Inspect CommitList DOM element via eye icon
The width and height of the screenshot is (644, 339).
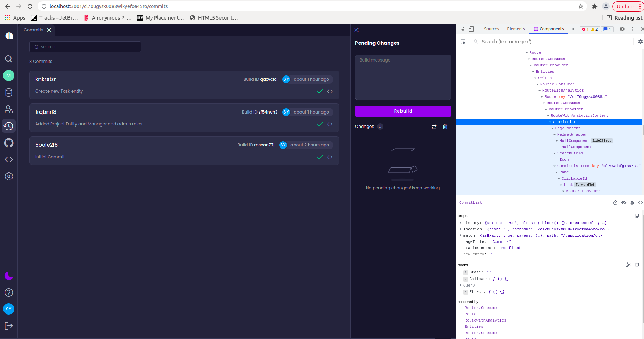(x=624, y=203)
